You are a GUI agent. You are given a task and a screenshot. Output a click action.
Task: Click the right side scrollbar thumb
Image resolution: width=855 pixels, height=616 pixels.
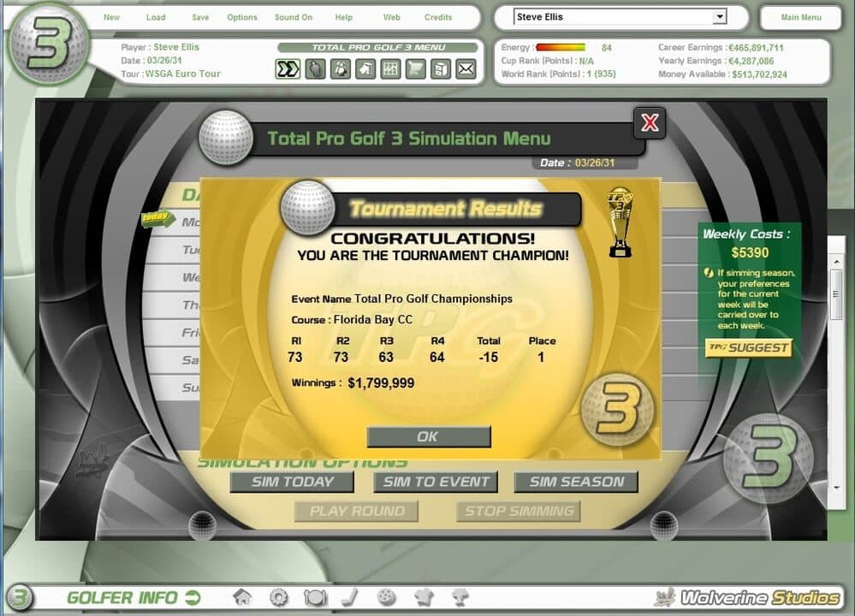coord(836,294)
